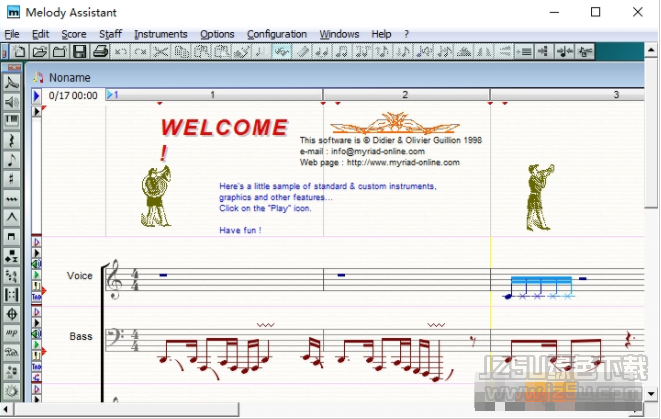The height and width of the screenshot is (419, 661).
Task: Click the black arrow below play button
Action: pos(37,111)
